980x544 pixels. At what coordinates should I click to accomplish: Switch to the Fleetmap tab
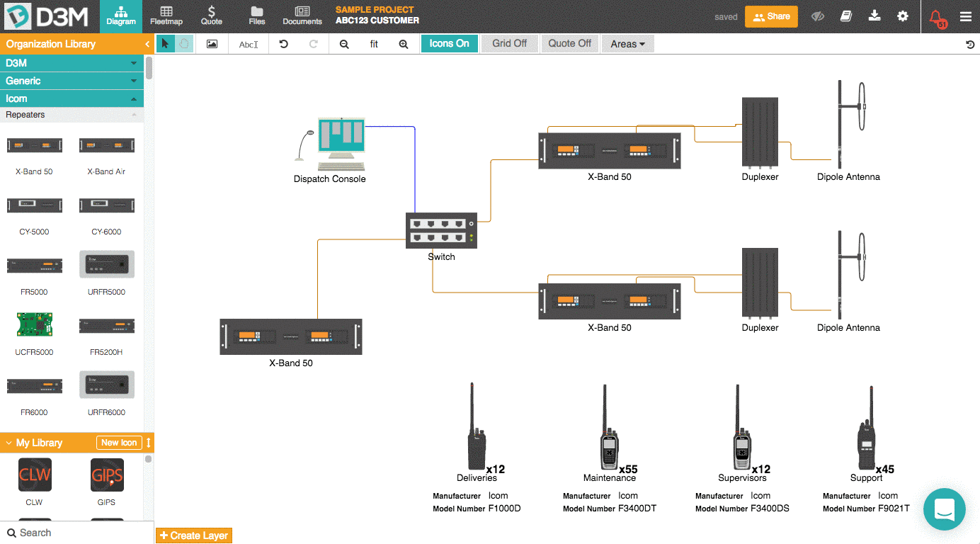click(x=166, y=16)
